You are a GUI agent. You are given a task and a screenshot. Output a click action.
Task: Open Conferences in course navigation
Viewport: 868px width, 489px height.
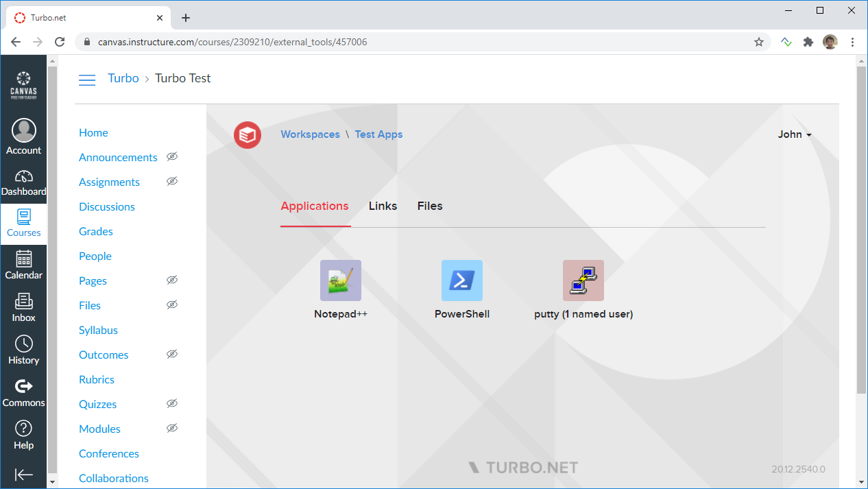(109, 454)
